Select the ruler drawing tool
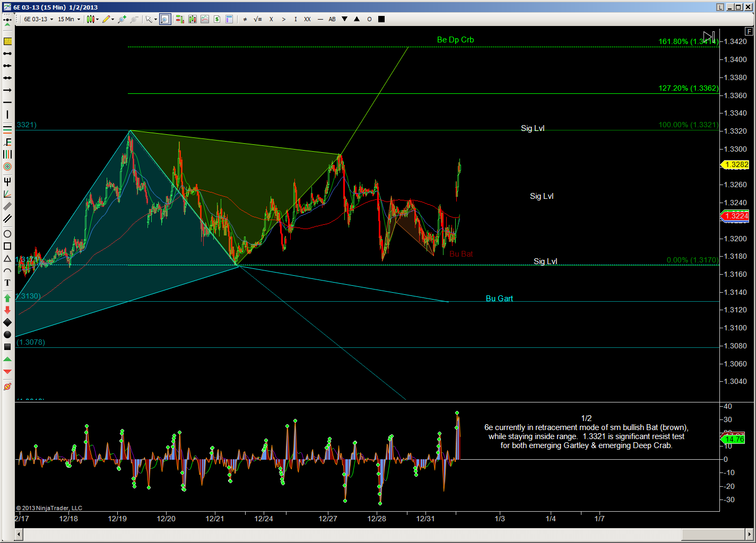Viewport: 756px width, 543px height. [x=7, y=41]
